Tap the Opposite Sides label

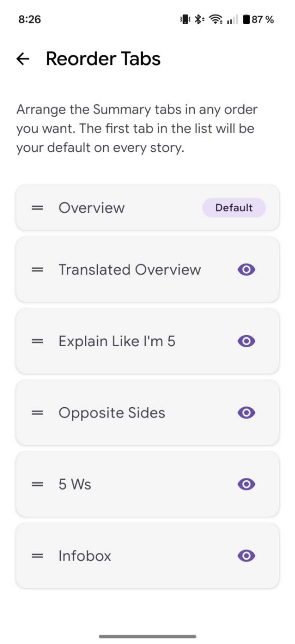coord(112,412)
